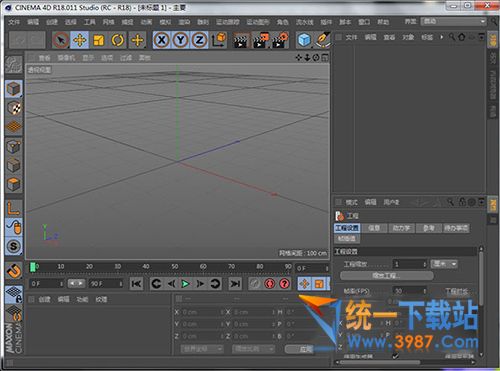This screenshot has height=371, width=500.
Task: Switch to Points mode
Action: (14, 147)
